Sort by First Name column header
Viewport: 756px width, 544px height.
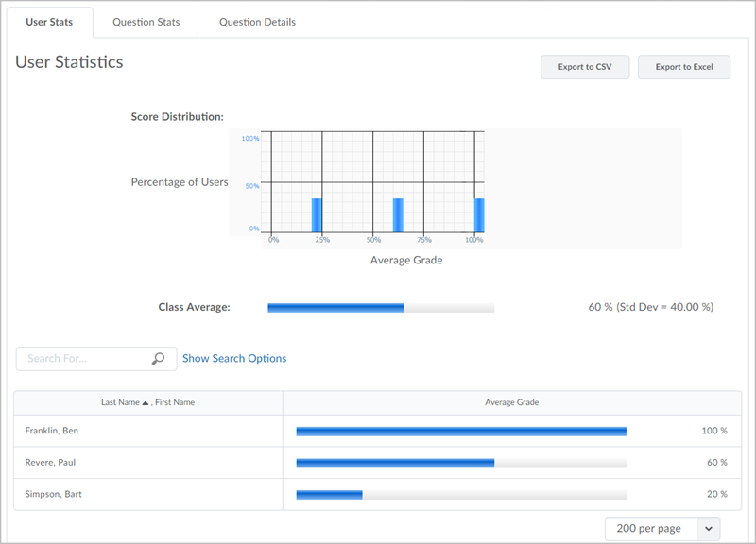(175, 402)
